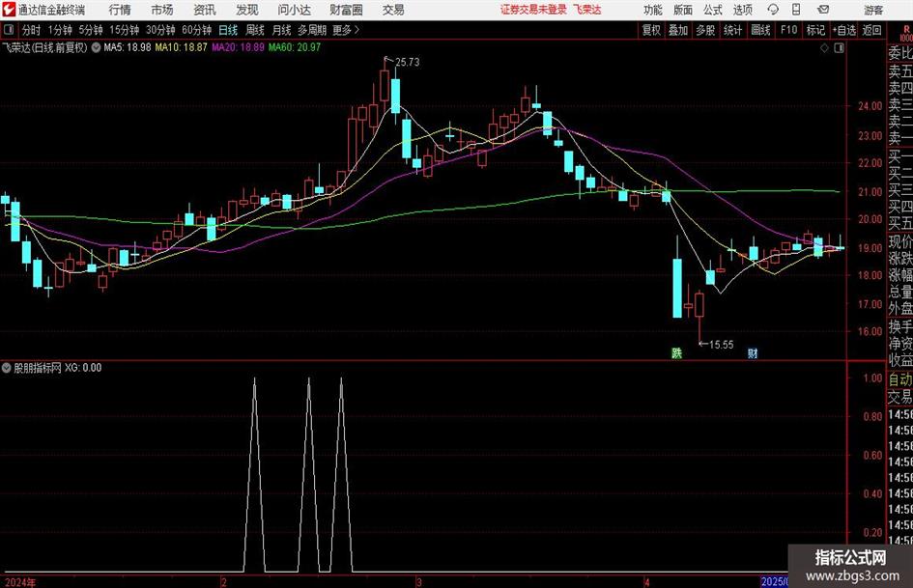Click the MA60: 20.97 indicator label

point(294,47)
